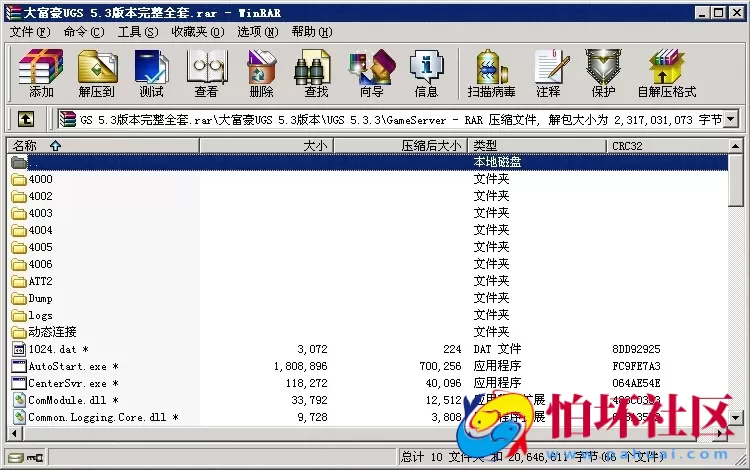This screenshot has height=470, width=750.
Task: Sort by Type (类型) column header
Action: pyautogui.click(x=537, y=146)
